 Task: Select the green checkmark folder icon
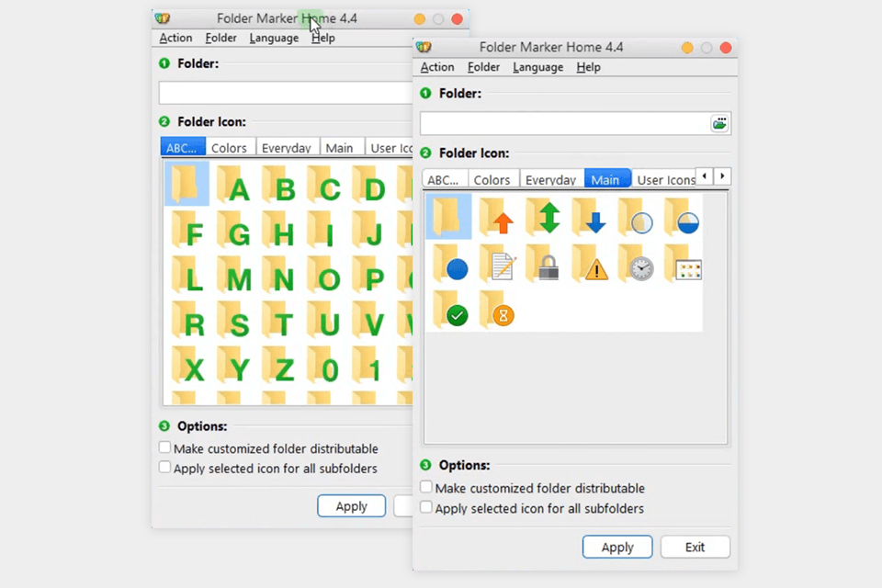pos(452,315)
